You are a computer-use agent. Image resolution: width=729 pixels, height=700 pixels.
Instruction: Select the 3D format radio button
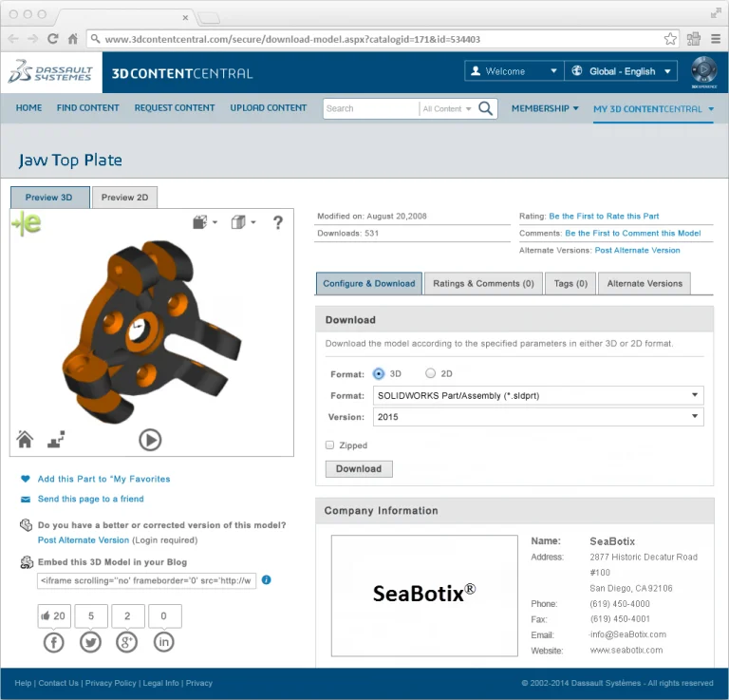pos(380,374)
